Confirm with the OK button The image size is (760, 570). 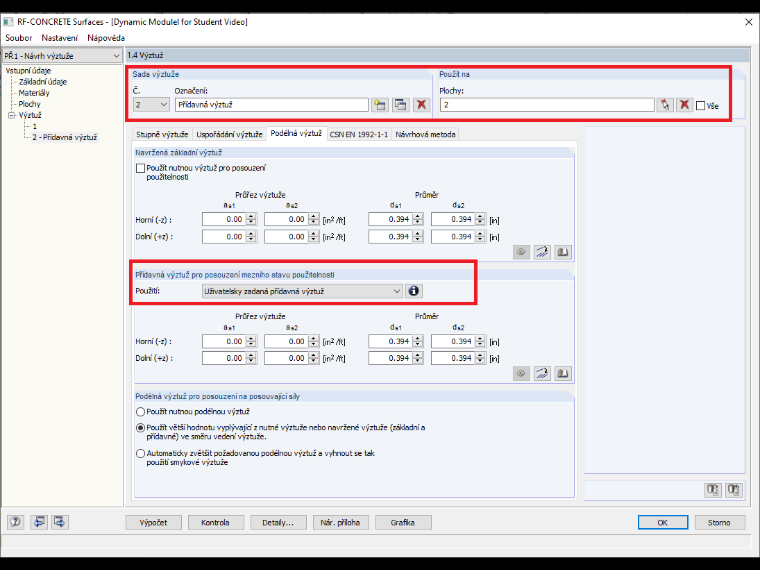click(x=663, y=522)
